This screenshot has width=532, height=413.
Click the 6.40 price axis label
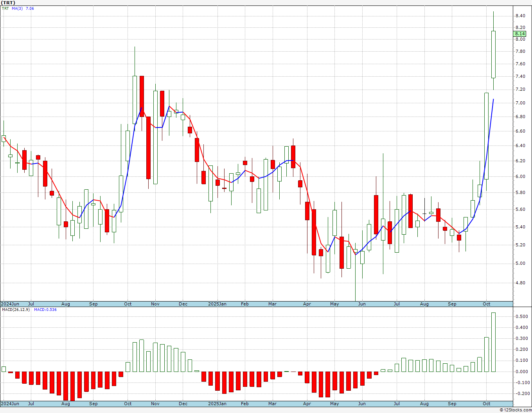click(x=520, y=145)
